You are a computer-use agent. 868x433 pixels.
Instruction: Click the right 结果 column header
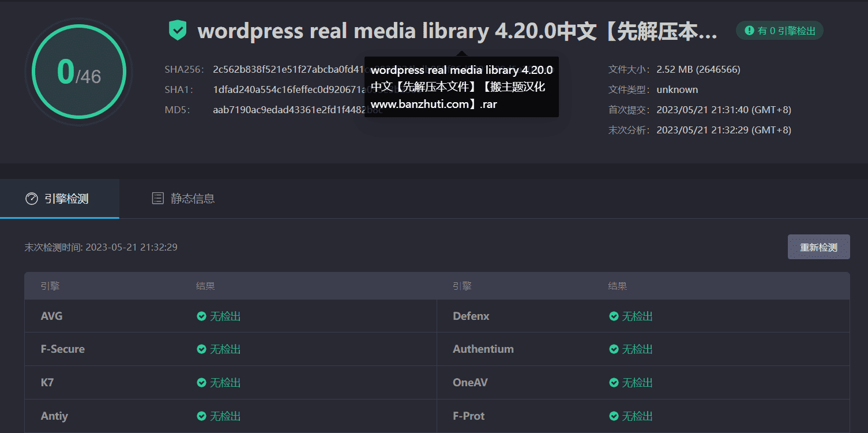618,286
